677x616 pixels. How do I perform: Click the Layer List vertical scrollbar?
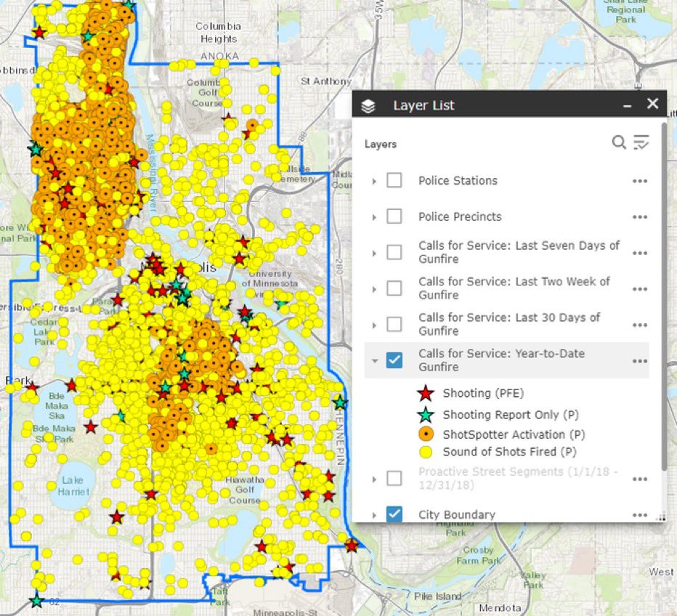(x=664, y=297)
